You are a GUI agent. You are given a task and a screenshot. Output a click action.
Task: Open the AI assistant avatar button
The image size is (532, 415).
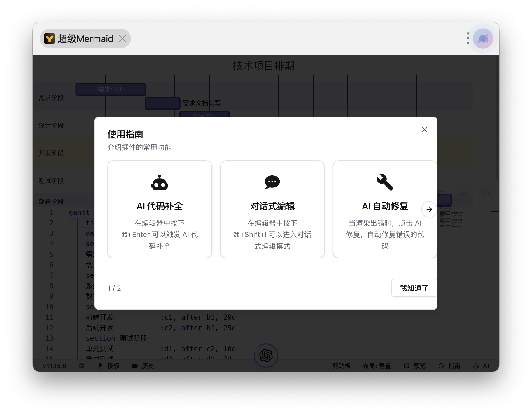[x=483, y=38]
